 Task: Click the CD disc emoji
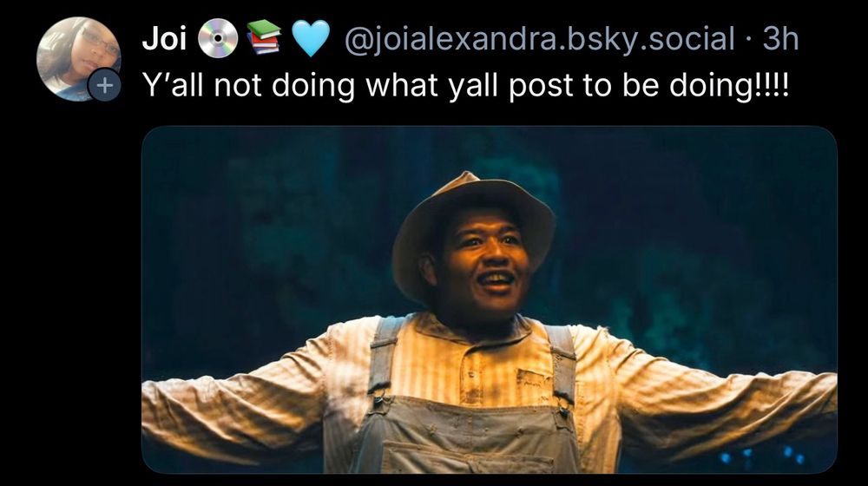[218, 39]
